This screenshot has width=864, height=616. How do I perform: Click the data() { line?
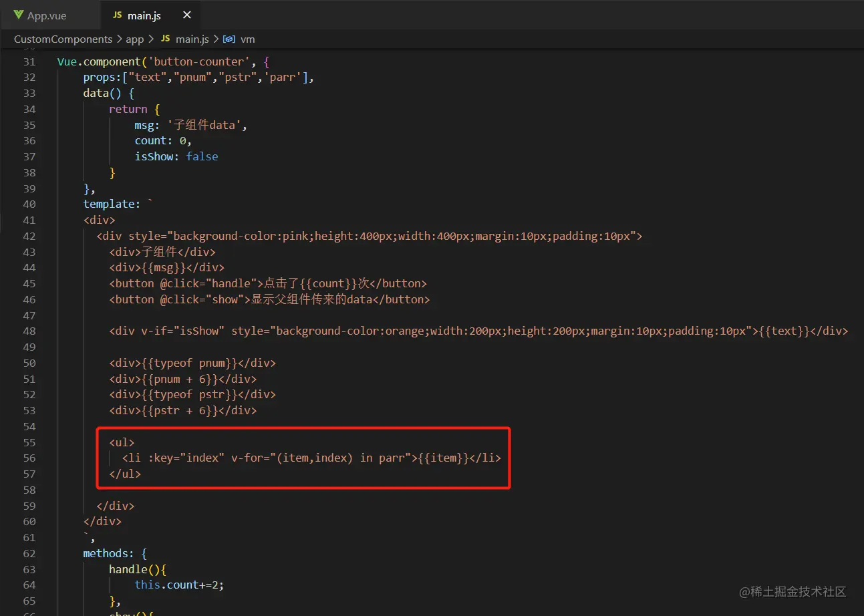click(x=109, y=93)
